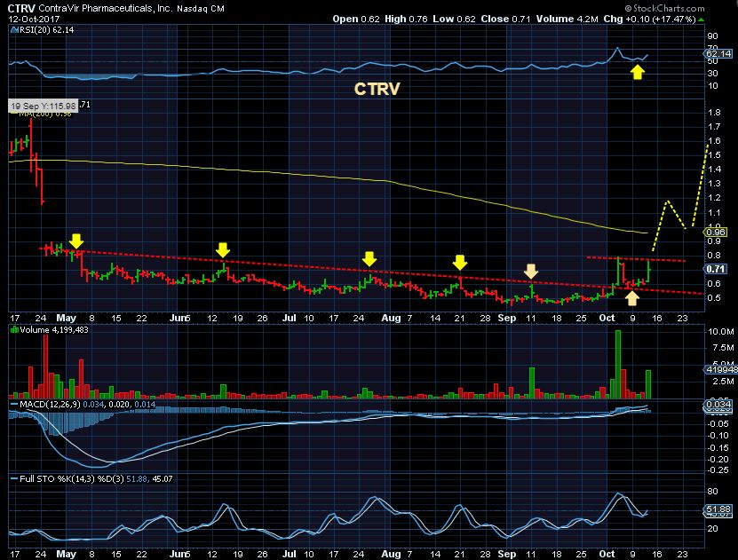
Task: Click the Low 0.62 value
Action: (x=454, y=20)
